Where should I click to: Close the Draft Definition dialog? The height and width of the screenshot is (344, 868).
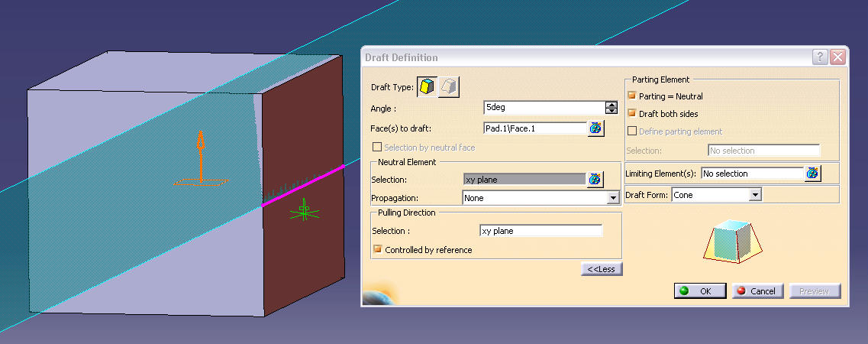click(837, 57)
